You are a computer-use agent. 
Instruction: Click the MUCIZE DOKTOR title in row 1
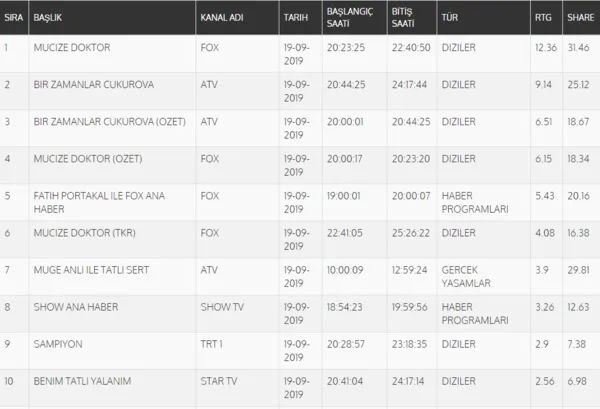click(71, 47)
